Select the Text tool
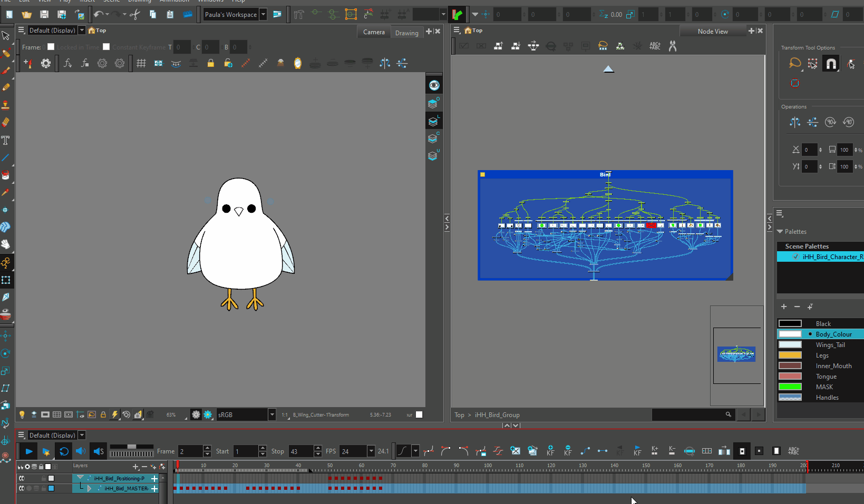Viewport: 864px width, 504px height. 6,140
